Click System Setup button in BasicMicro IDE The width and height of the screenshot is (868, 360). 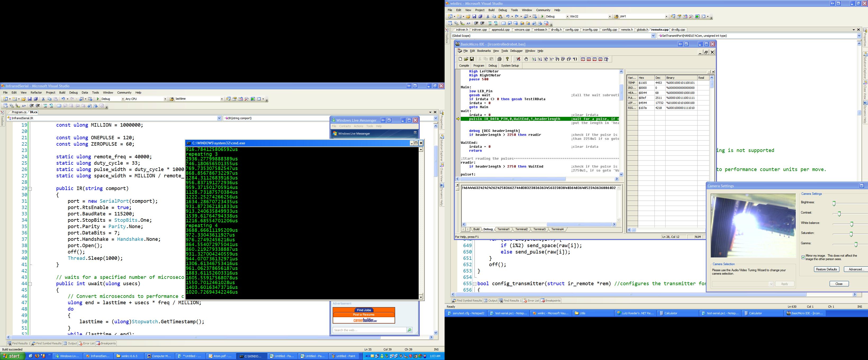pyautogui.click(x=510, y=66)
